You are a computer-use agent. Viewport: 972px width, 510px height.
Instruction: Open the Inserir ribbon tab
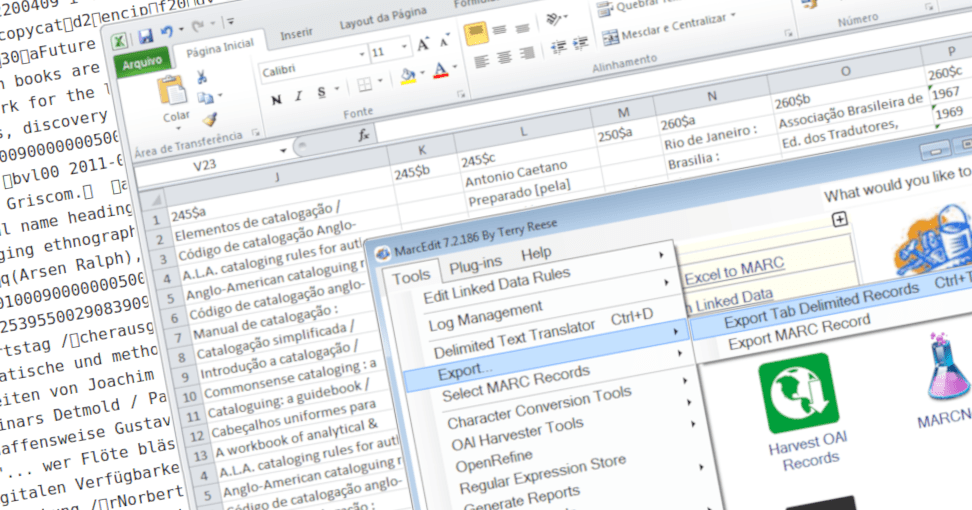pos(296,33)
